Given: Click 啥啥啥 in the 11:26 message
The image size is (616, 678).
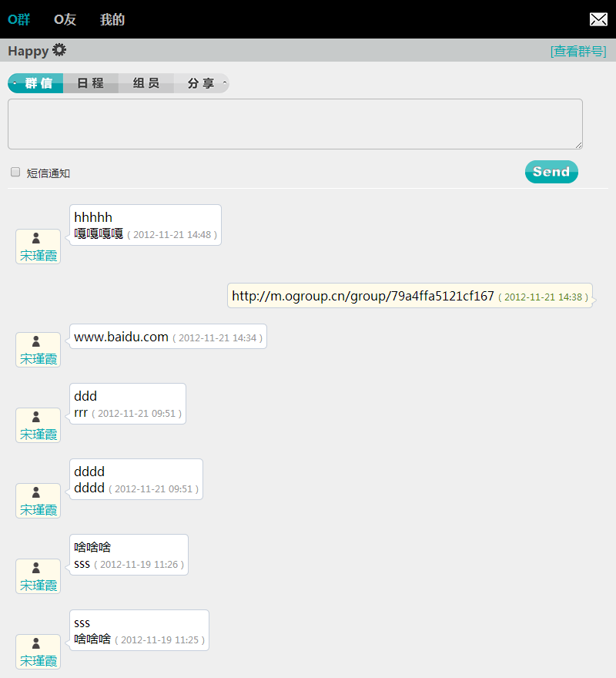Looking at the screenshot, I should pyautogui.click(x=92, y=547).
